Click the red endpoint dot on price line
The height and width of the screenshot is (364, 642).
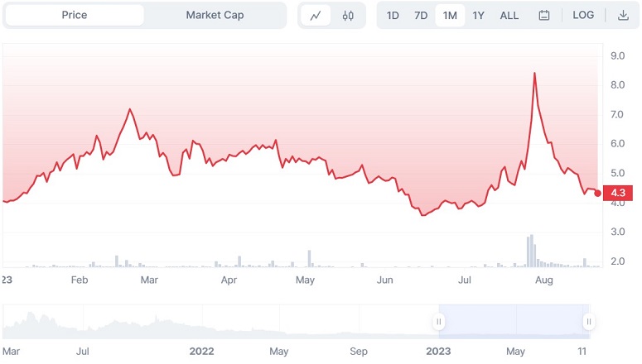[x=598, y=194]
